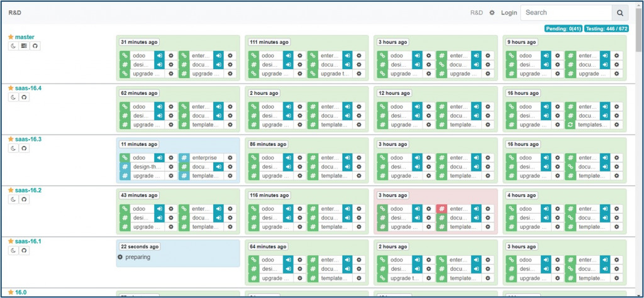Sign in to odoo build, saas-16.2 4 hours ago
The height and width of the screenshot is (298, 644).
546,209
